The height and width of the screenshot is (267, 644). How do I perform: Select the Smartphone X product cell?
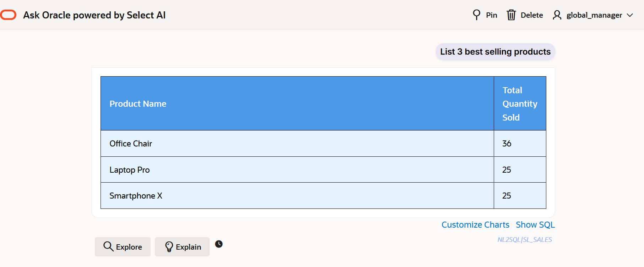[136, 196]
